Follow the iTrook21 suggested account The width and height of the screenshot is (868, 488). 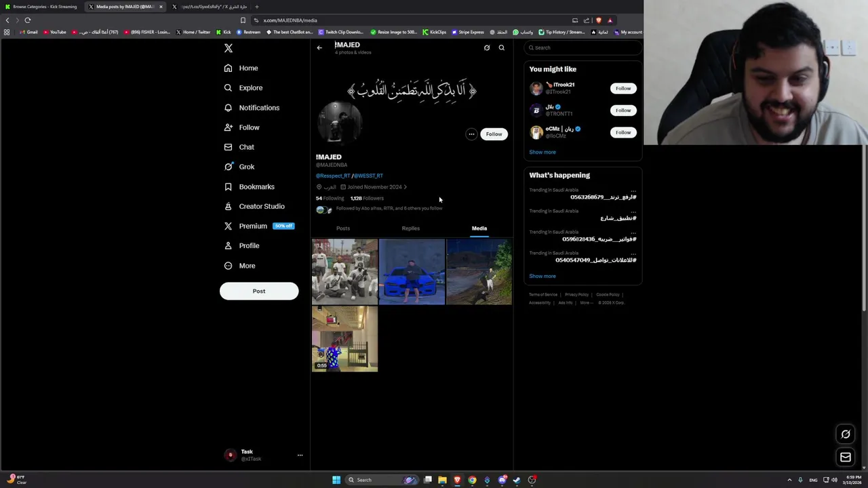[x=623, y=88]
